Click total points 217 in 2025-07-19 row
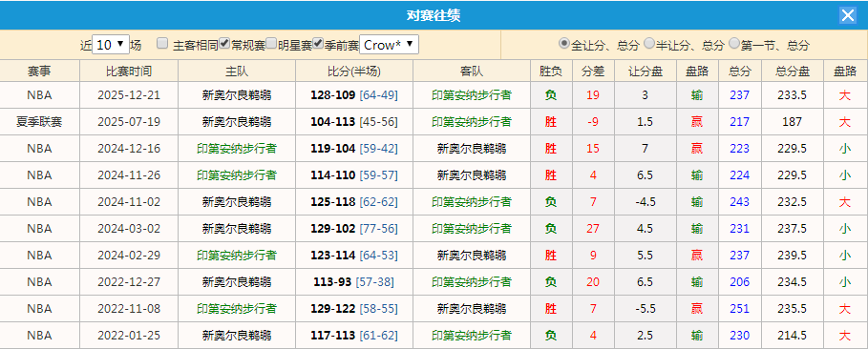868x349 pixels. click(x=740, y=122)
